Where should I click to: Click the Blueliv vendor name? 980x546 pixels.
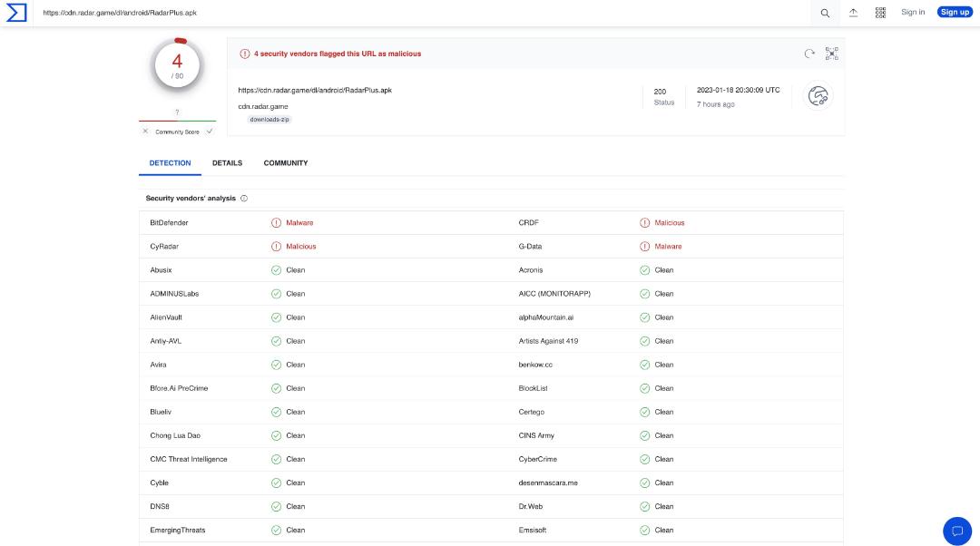coord(161,413)
